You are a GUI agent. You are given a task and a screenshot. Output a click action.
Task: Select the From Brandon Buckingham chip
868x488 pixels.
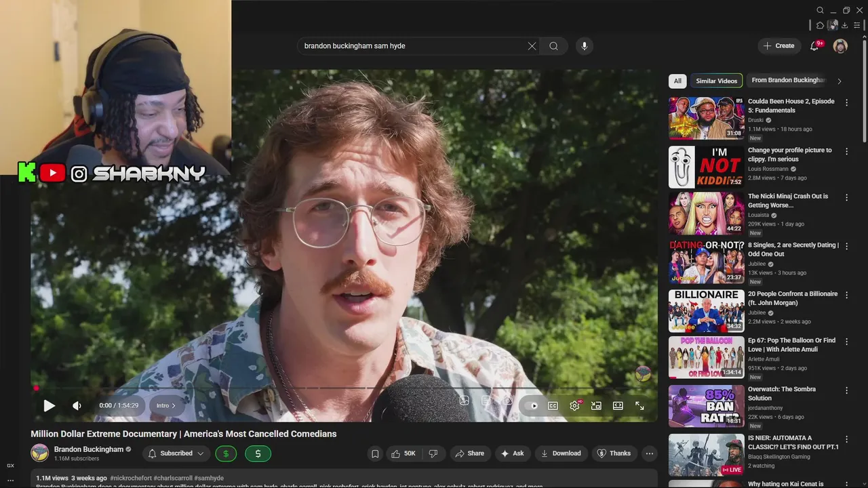[788, 81]
